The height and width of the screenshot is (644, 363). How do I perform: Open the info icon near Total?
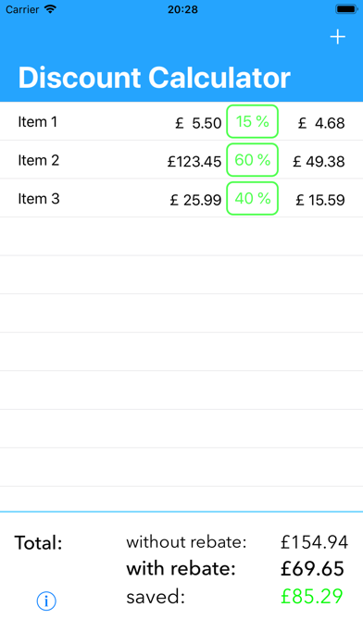[x=46, y=601]
